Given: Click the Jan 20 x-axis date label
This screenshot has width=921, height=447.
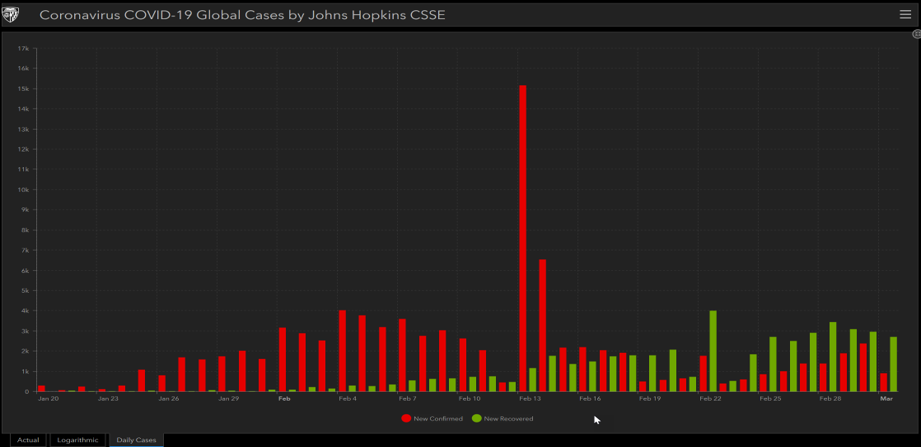Looking at the screenshot, I should coord(48,399).
